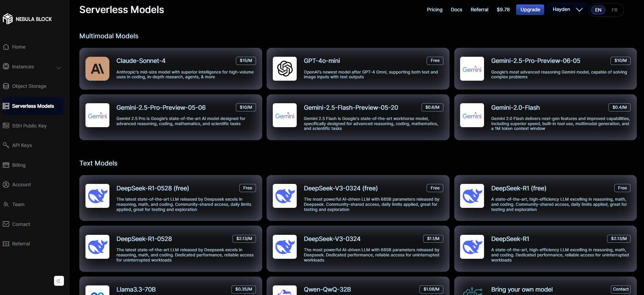Screen dimensions: 644x295
Task: Click the $0.6/M price badge
Action: (x=432, y=107)
